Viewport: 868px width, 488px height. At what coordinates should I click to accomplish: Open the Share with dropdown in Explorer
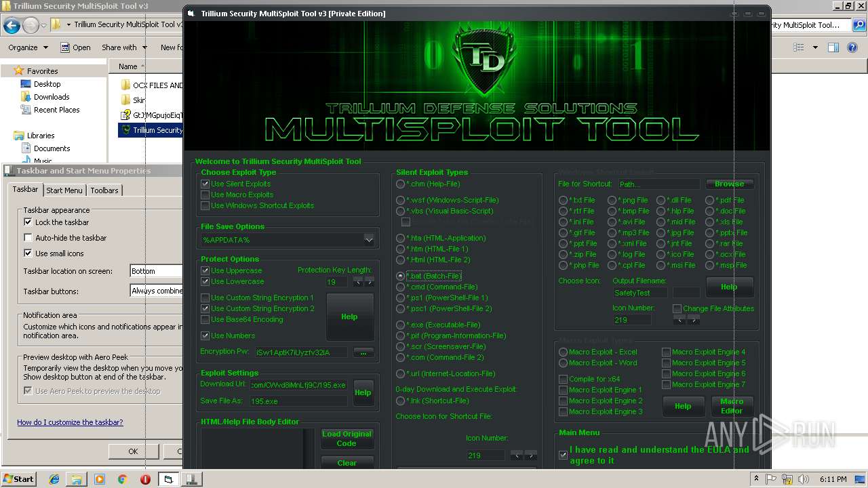124,47
